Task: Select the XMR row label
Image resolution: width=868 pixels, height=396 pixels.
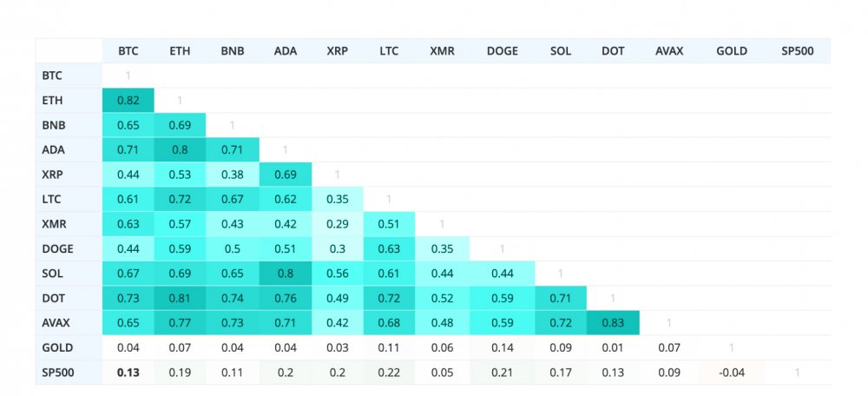Action: [69, 224]
